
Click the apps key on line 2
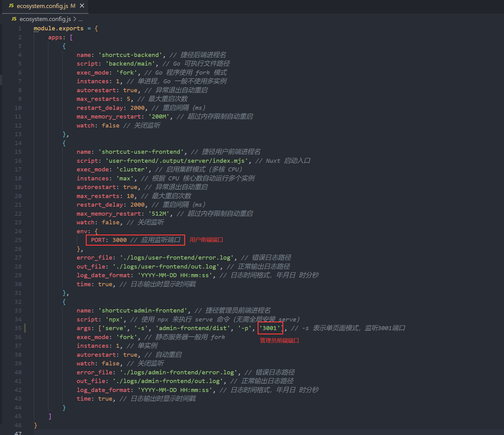(x=55, y=37)
